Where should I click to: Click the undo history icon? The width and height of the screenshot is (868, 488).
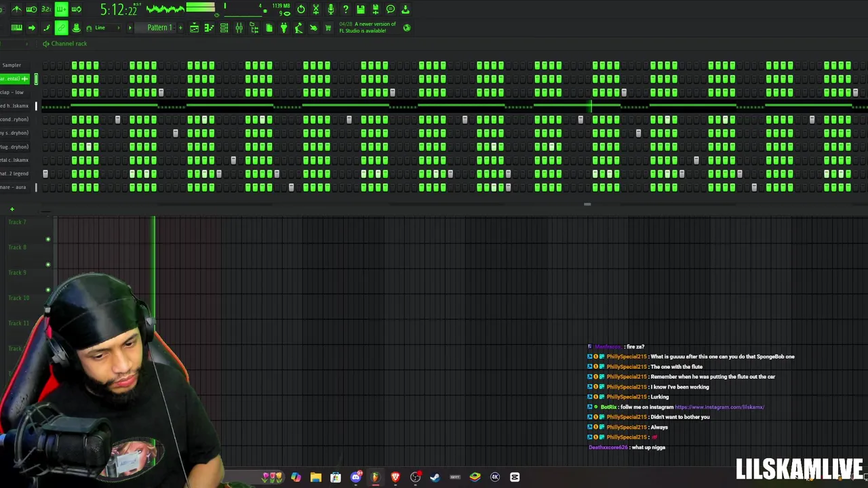301,9
